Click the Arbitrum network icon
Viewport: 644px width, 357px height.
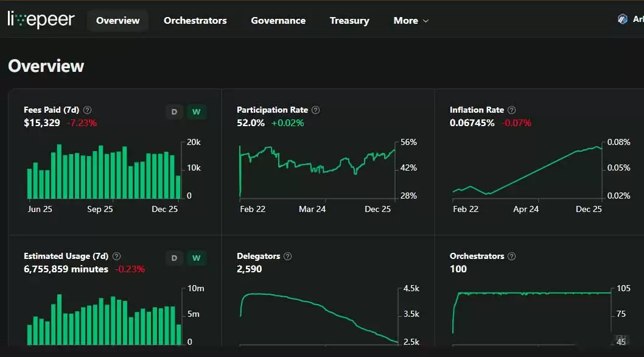click(622, 19)
